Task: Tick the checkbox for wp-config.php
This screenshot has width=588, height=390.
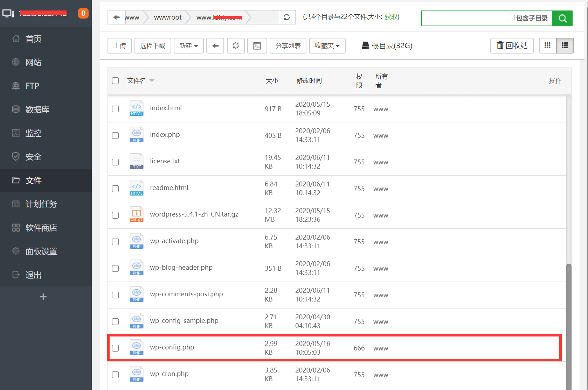Action: pos(116,348)
